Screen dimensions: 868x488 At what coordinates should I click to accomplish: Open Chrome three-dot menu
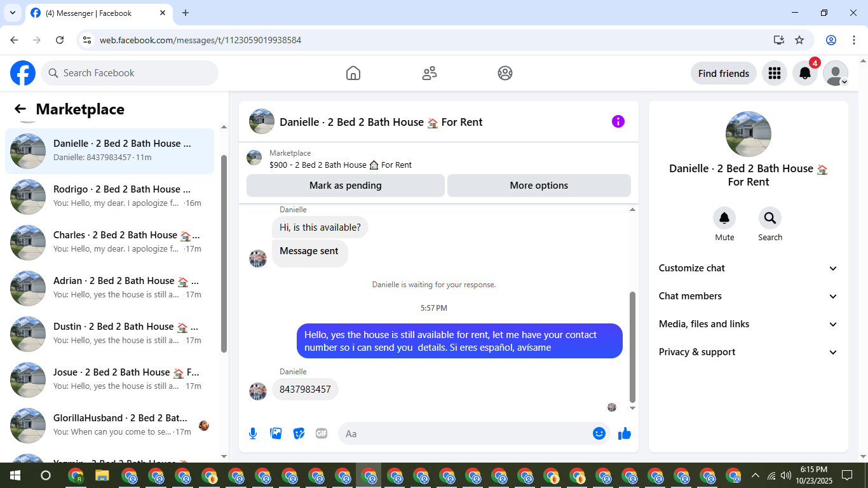click(854, 40)
